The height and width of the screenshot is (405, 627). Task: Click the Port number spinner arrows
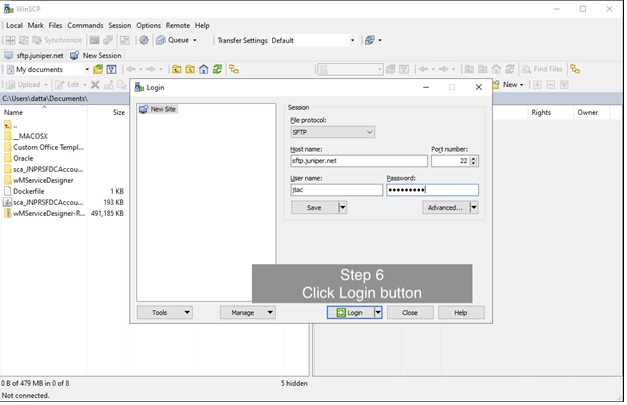tap(474, 161)
